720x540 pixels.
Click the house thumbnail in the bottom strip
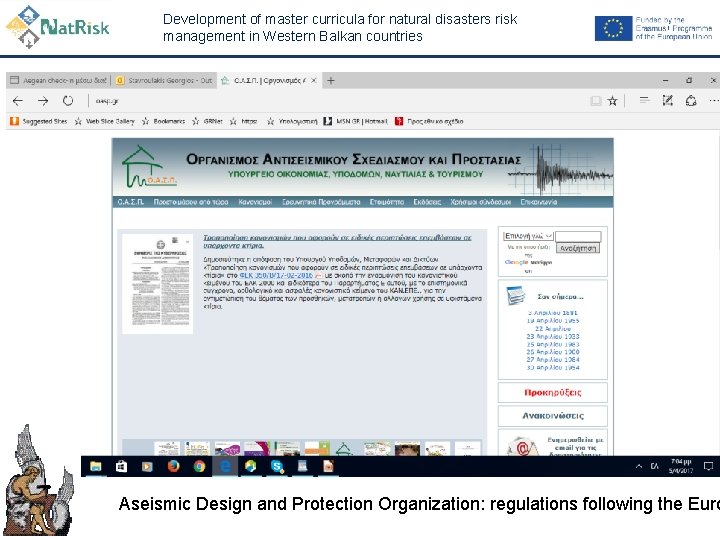tap(344, 448)
